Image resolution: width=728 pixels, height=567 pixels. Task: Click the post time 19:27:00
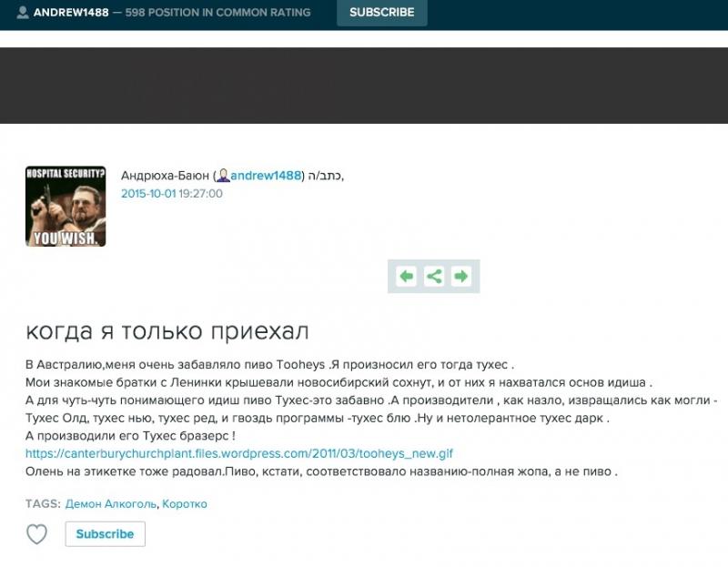pyautogui.click(x=200, y=194)
